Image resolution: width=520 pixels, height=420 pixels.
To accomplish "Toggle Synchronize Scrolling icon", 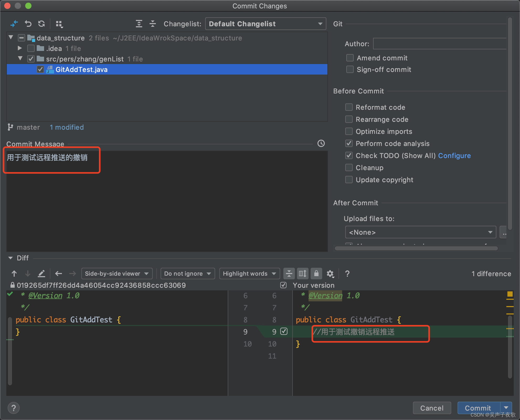I will [x=303, y=274].
